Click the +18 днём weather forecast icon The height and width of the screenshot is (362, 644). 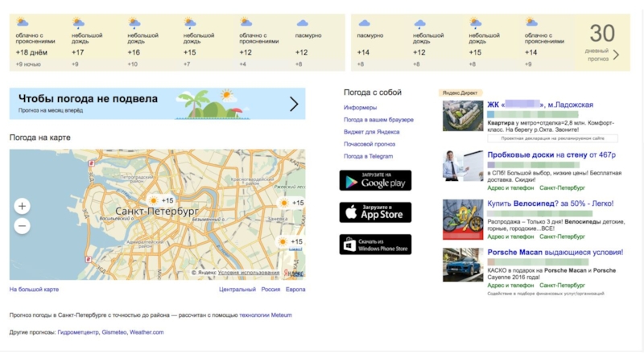pos(23,24)
